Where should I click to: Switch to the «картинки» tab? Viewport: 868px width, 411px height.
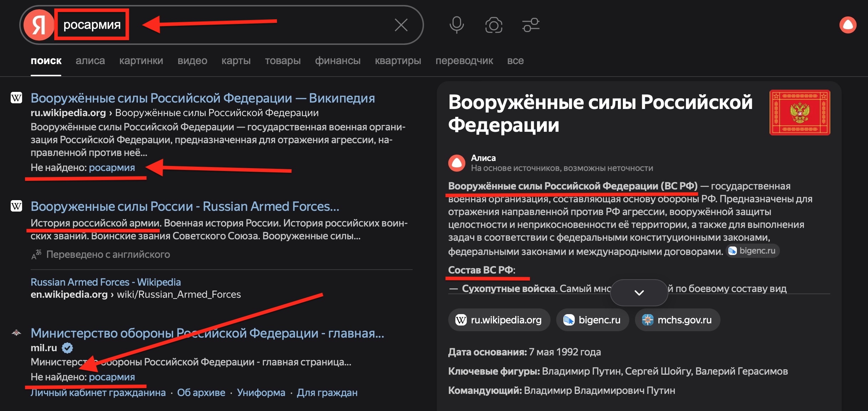coord(141,61)
